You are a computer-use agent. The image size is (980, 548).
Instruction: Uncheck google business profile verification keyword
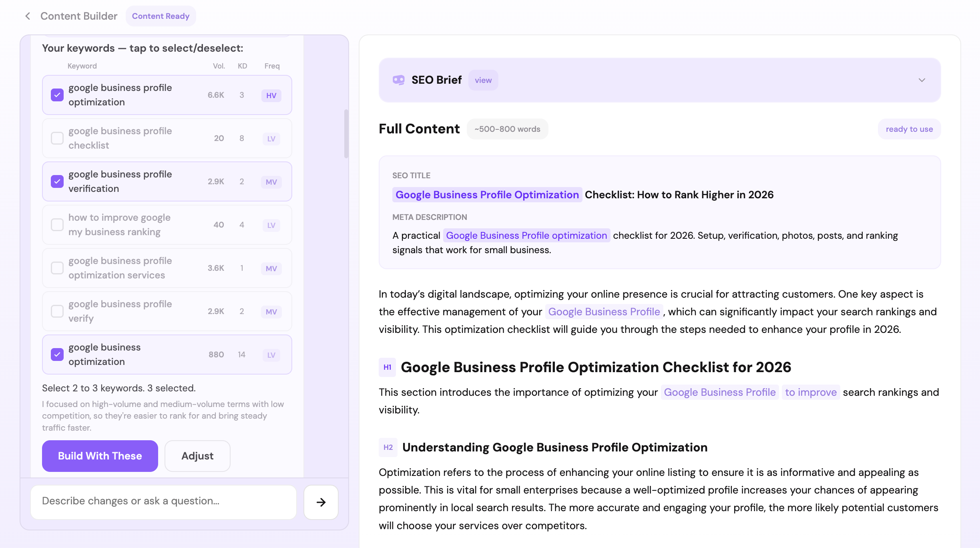click(57, 181)
